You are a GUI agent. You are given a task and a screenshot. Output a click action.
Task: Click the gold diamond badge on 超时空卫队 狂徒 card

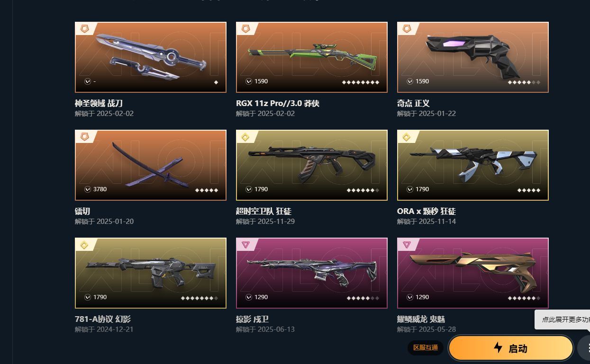[245, 137]
